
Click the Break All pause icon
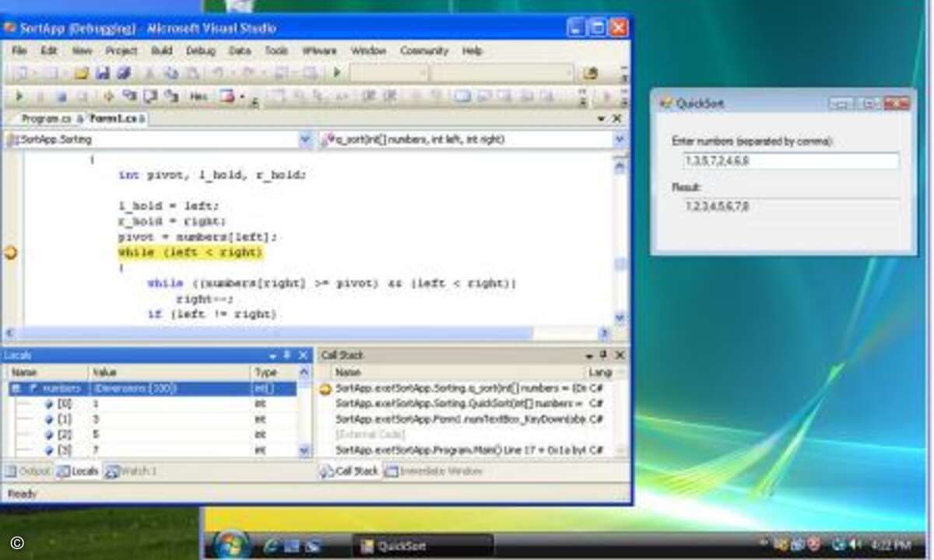point(40,96)
